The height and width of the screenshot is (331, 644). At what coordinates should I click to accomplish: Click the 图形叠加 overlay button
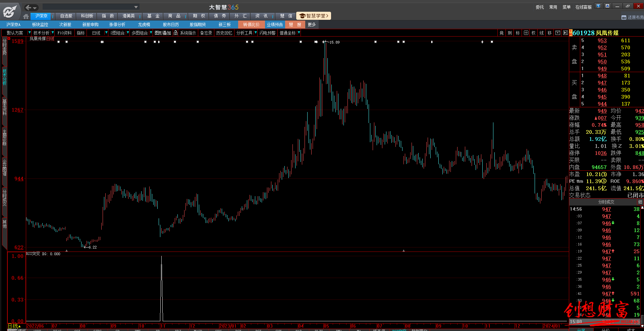click(x=163, y=33)
